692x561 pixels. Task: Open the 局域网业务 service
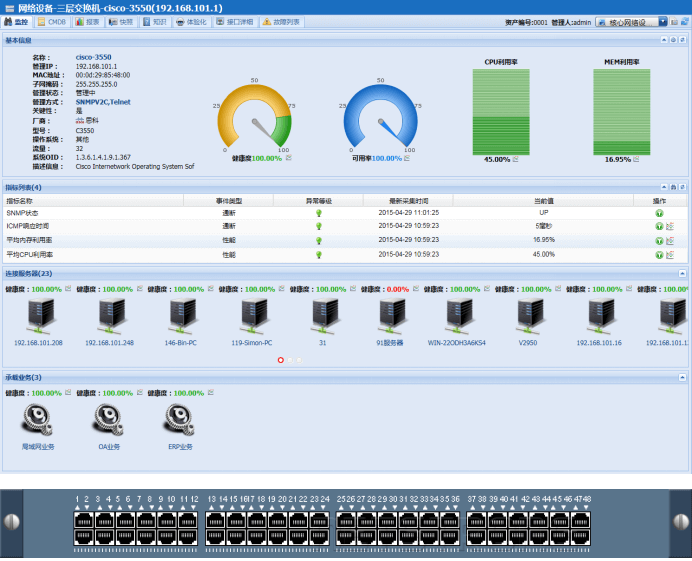[x=38, y=427]
